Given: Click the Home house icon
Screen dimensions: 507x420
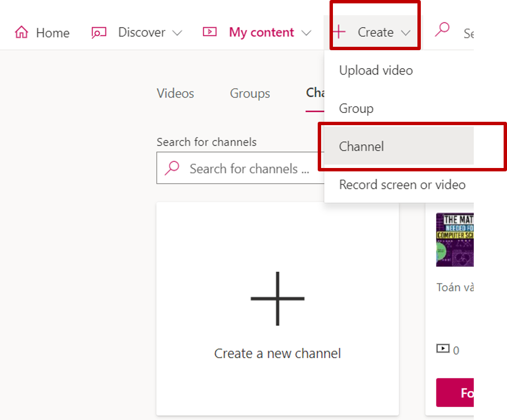Looking at the screenshot, I should click(21, 33).
